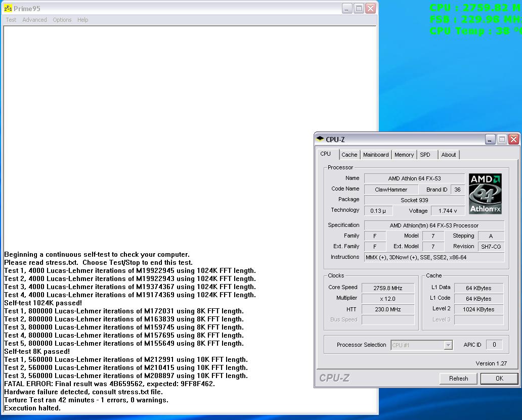
Task: Click the Core Speed reading field
Action: [x=388, y=287]
